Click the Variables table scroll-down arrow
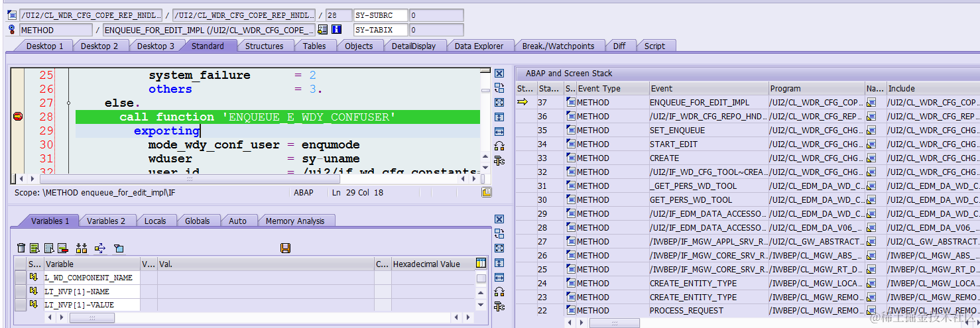Viewport: 980px width, 328px height. pyautogui.click(x=481, y=305)
